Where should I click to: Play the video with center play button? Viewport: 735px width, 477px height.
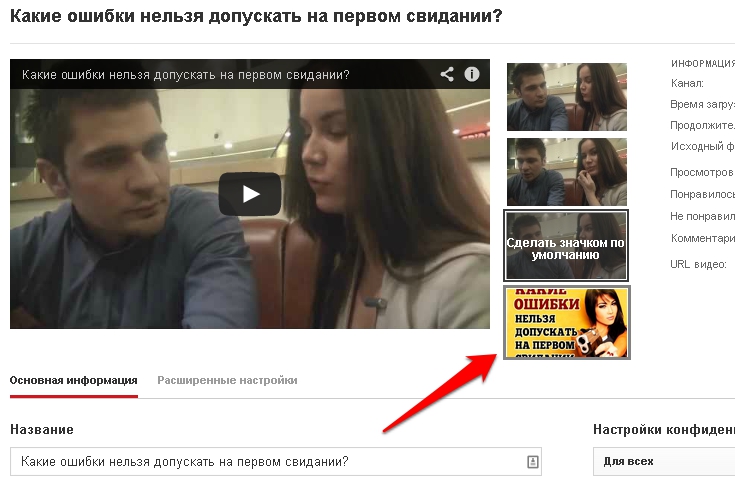(250, 194)
